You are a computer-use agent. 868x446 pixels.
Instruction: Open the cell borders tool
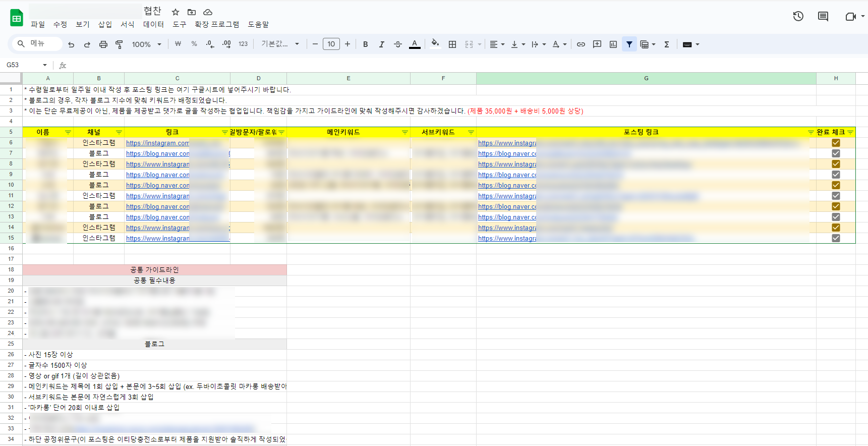click(452, 44)
